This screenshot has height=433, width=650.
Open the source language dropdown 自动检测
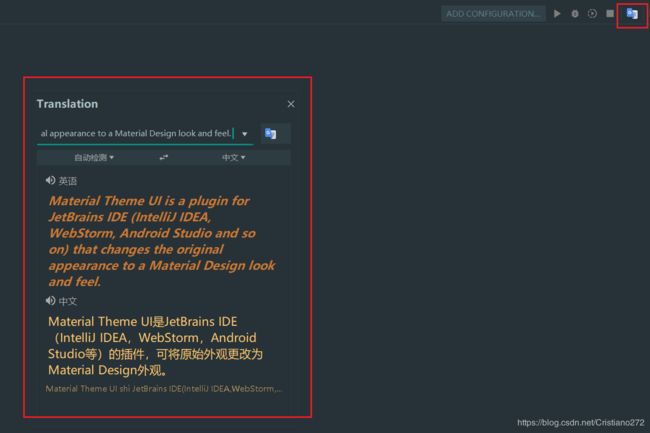click(x=94, y=157)
